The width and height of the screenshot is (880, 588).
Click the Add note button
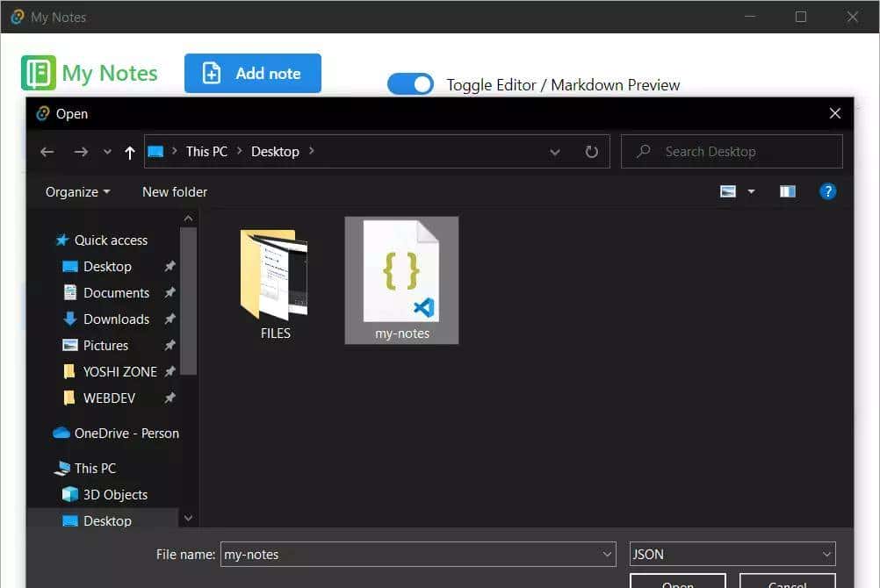click(x=253, y=74)
